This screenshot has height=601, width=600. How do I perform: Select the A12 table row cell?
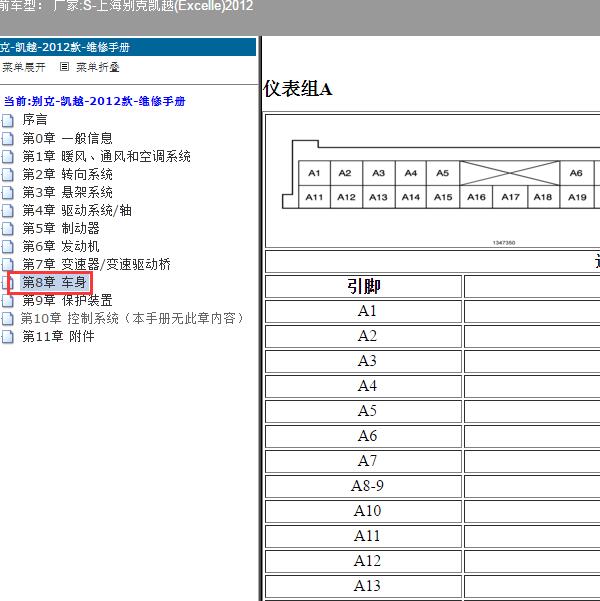(363, 561)
